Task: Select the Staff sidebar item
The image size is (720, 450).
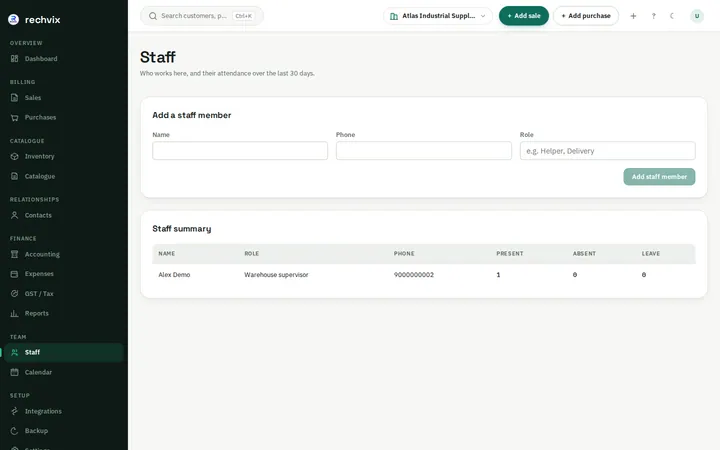Action: pyautogui.click(x=63, y=353)
